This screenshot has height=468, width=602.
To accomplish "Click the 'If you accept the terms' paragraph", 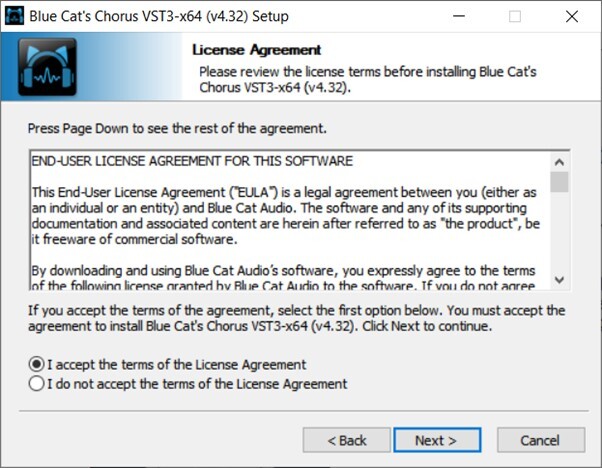I will pos(295,317).
